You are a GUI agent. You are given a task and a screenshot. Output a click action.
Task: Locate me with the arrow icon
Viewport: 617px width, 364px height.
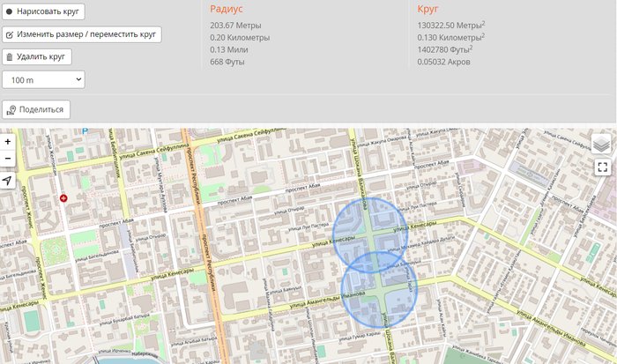tap(7, 181)
